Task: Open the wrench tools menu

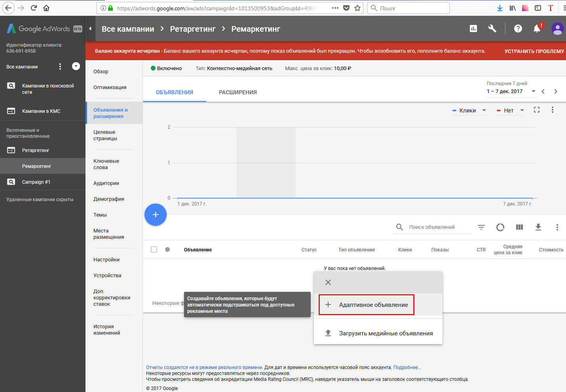Action: click(x=492, y=29)
